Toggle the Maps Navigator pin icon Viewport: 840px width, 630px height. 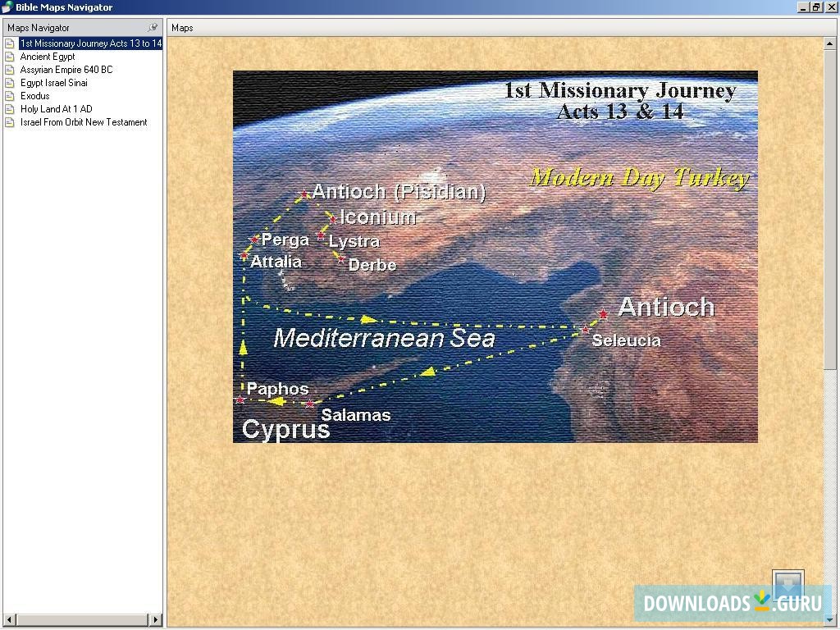point(153,27)
